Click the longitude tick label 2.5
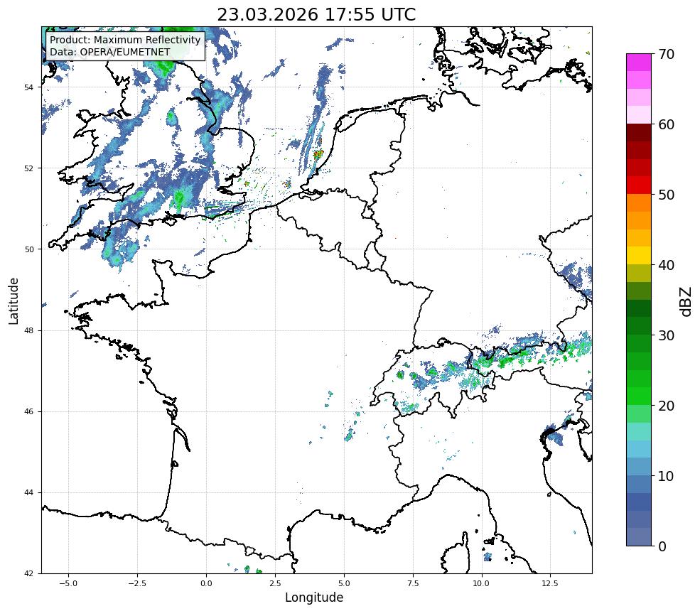The image size is (700, 611). (x=275, y=583)
